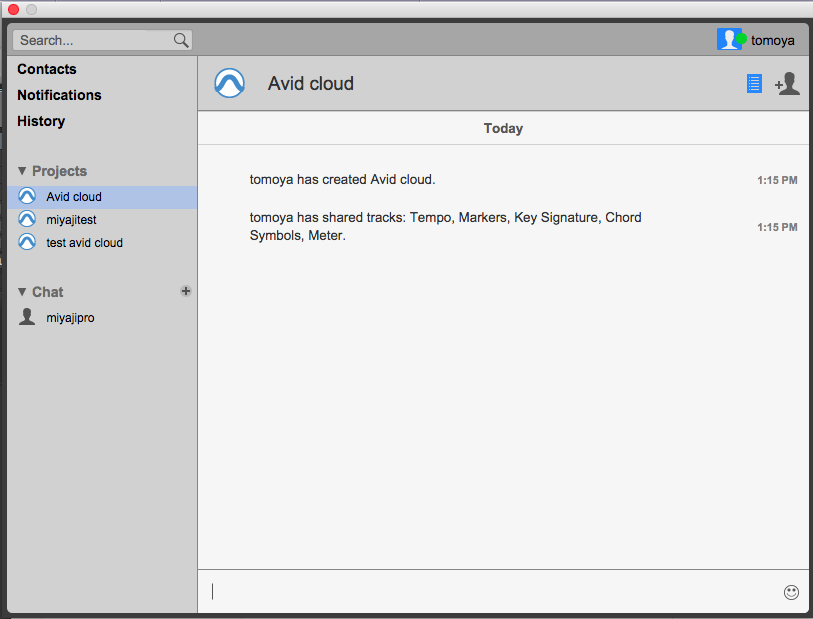The image size is (813, 619).
Task: Focus the Search input field
Action: 103,40
